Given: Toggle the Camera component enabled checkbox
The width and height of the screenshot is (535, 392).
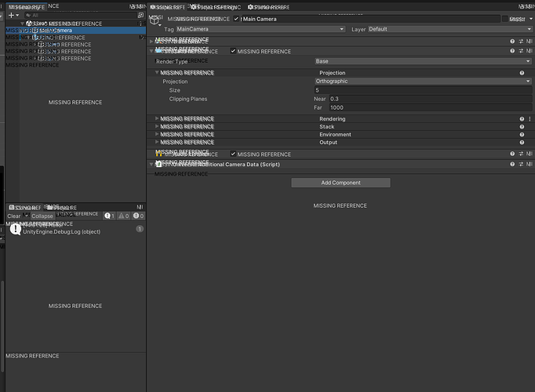Looking at the screenshot, I should (x=233, y=51).
